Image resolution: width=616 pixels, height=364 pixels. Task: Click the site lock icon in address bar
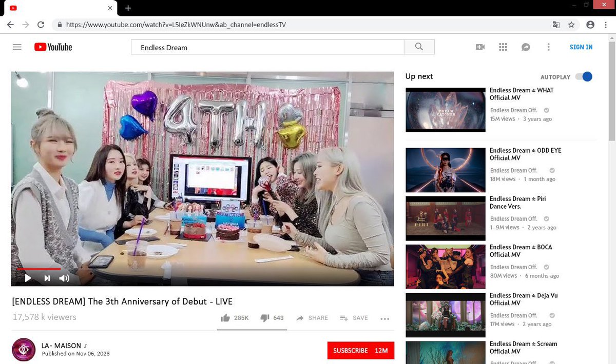pyautogui.click(x=60, y=25)
